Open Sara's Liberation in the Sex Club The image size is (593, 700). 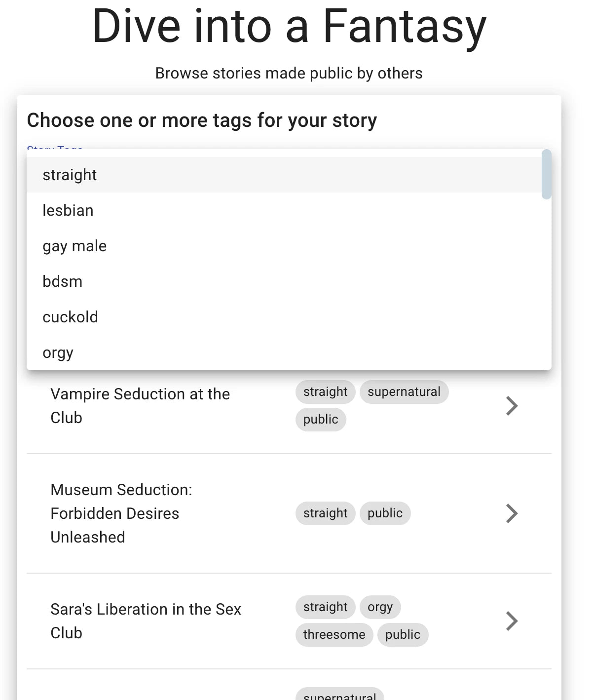146,621
